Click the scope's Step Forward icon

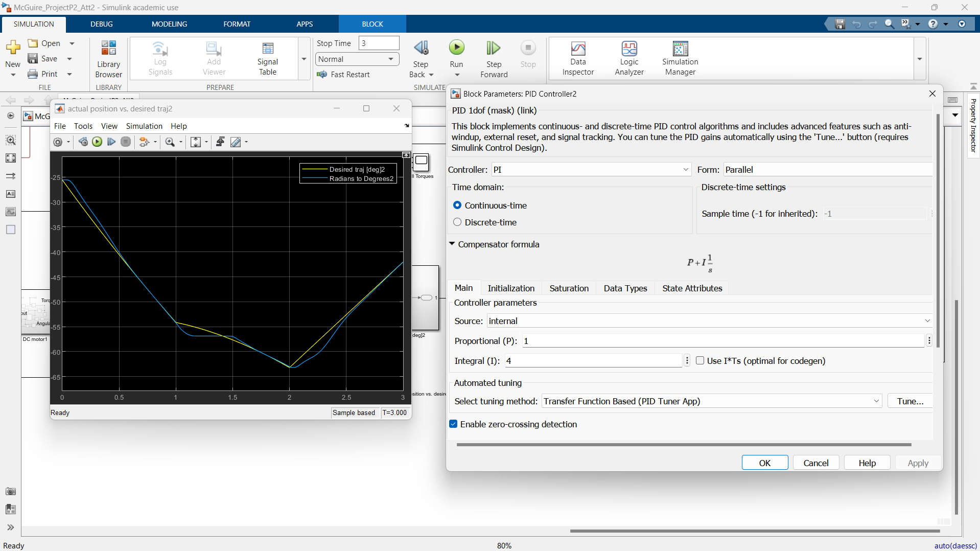click(111, 142)
